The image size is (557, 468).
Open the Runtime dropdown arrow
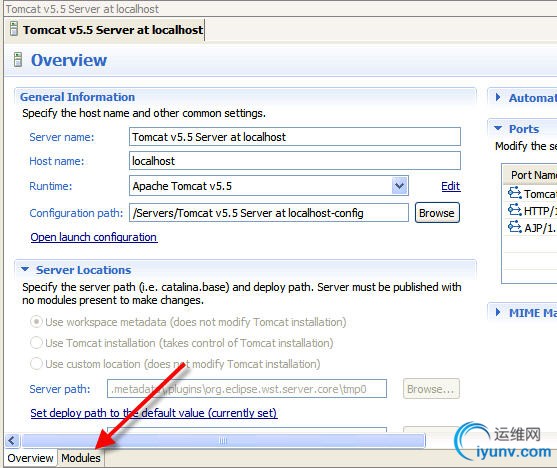click(400, 186)
